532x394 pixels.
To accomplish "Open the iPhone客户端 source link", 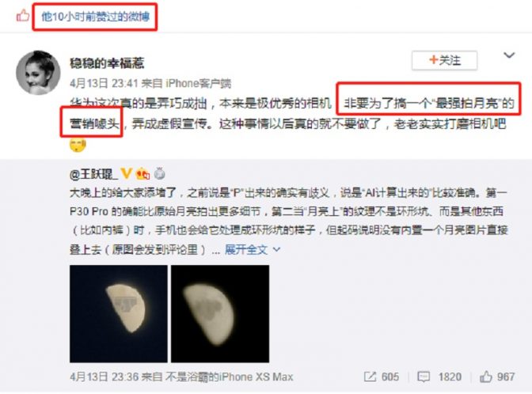I will pos(199,83).
